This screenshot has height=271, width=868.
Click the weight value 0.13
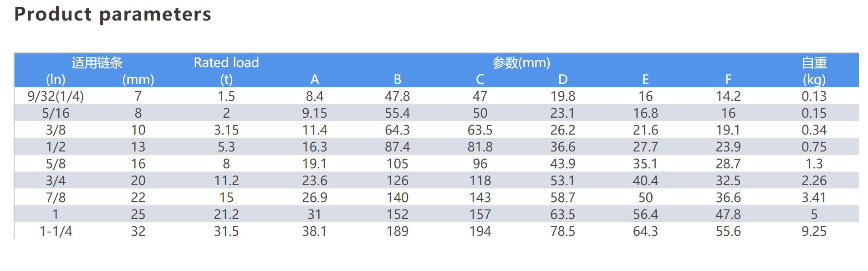point(814,96)
